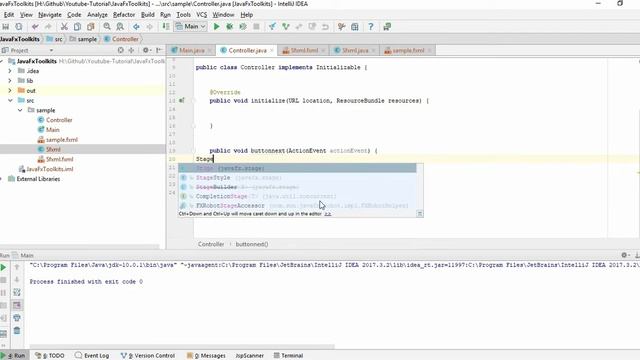
Task: Open the Refactor menu
Action: (124, 15)
